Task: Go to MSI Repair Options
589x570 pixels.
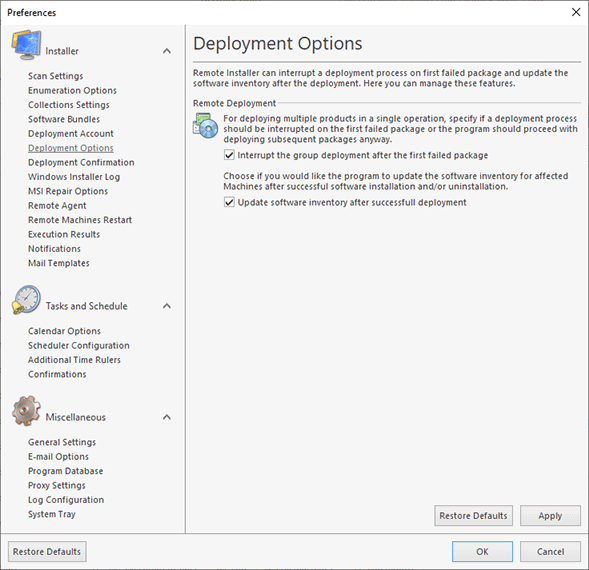Action: tap(68, 191)
